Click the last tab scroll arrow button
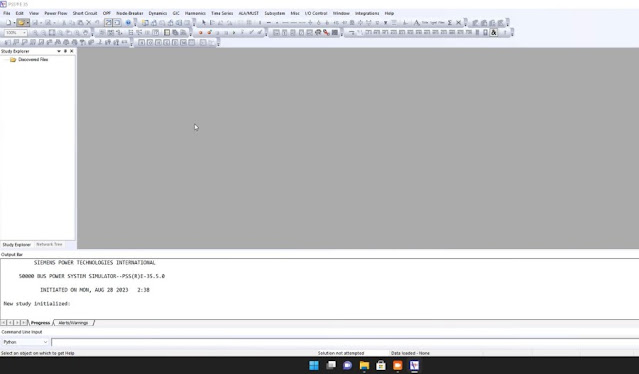 [24, 323]
